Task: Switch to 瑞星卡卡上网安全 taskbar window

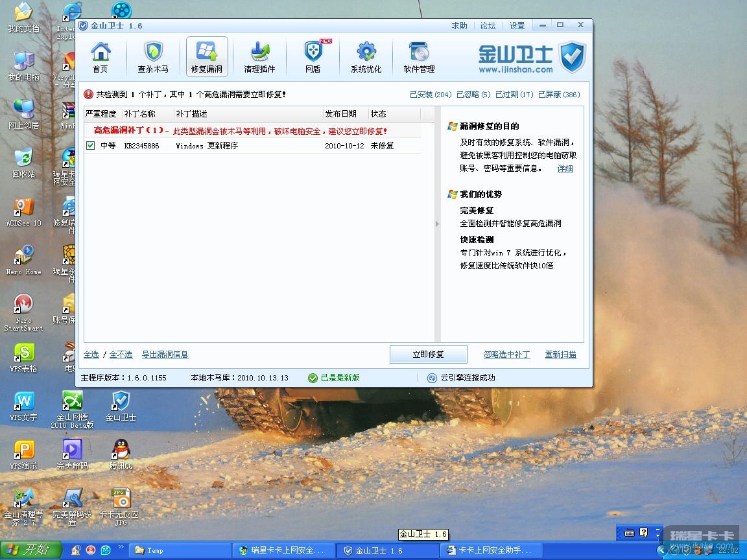Action: click(x=283, y=550)
